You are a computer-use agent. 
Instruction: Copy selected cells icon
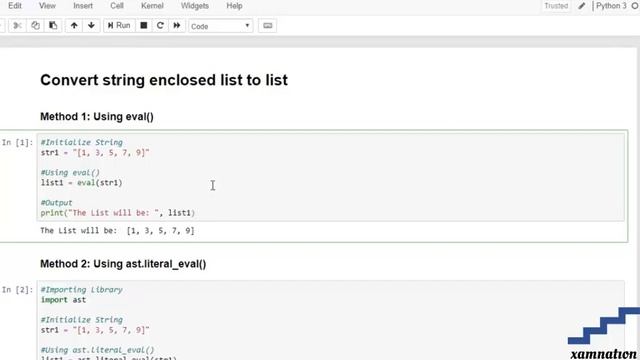(x=36, y=26)
